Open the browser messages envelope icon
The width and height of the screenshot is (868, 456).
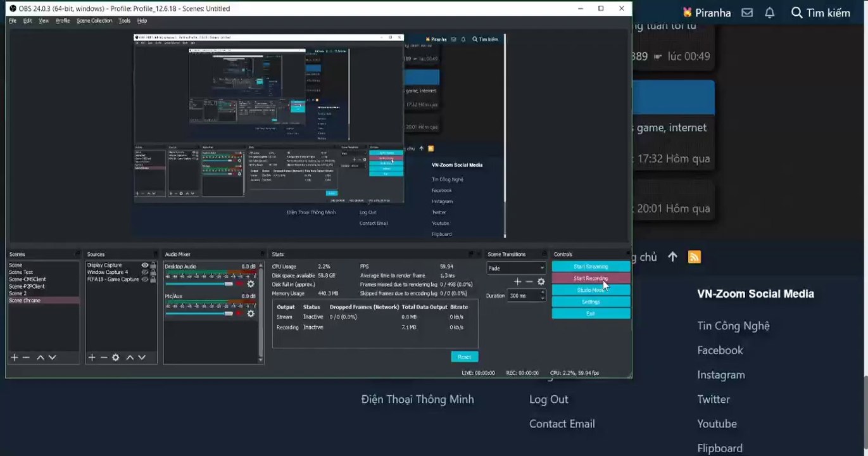point(747,13)
